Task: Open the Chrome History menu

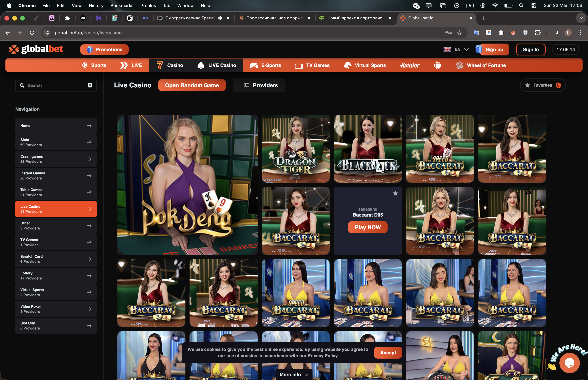Action: [x=96, y=5]
